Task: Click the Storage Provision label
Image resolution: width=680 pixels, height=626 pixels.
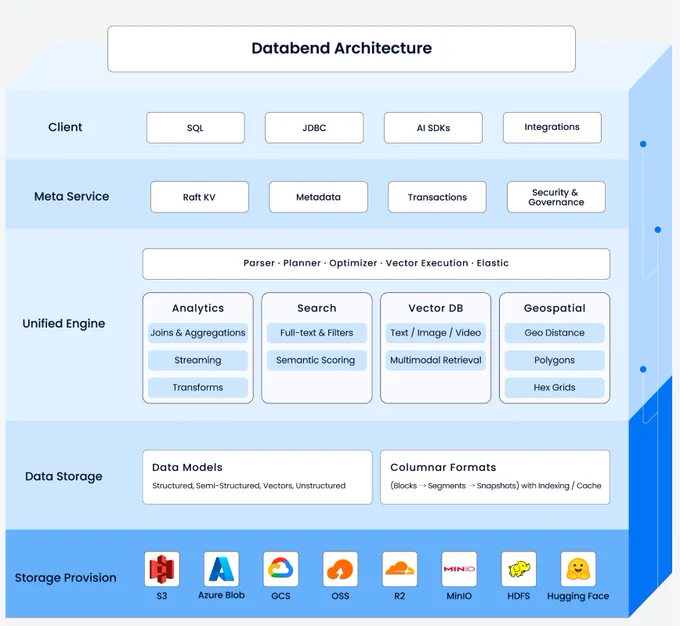Action: 65,578
